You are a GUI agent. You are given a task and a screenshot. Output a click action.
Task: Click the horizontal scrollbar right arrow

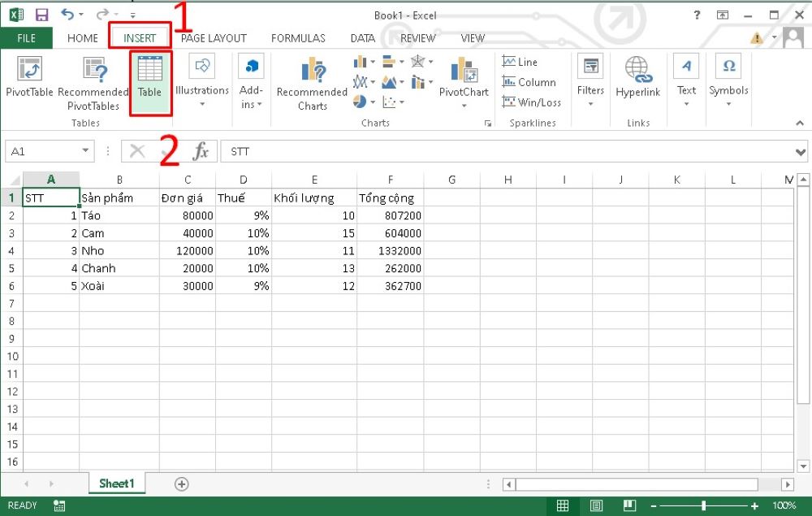(788, 484)
